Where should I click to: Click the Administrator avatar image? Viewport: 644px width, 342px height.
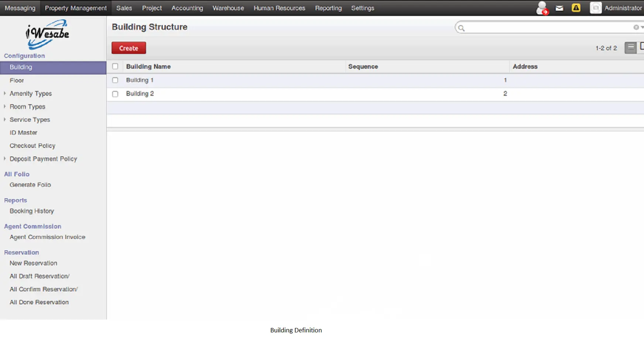[x=595, y=8]
